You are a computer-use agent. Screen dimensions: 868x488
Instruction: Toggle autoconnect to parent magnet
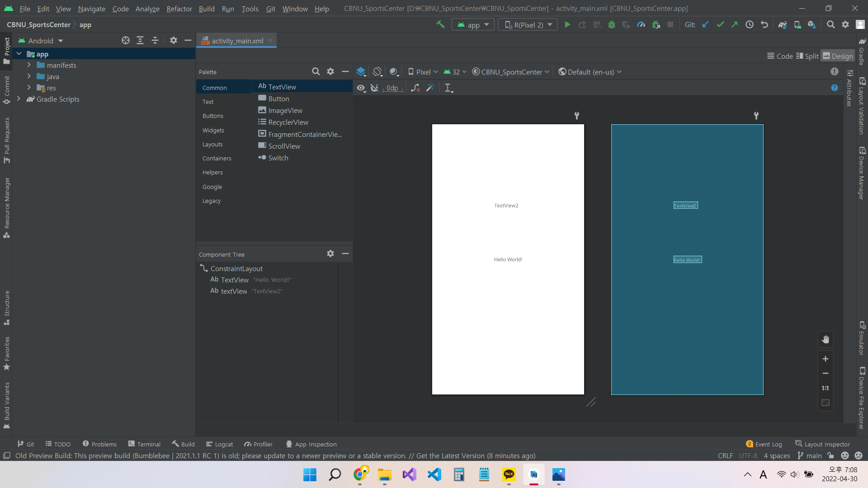[374, 88]
